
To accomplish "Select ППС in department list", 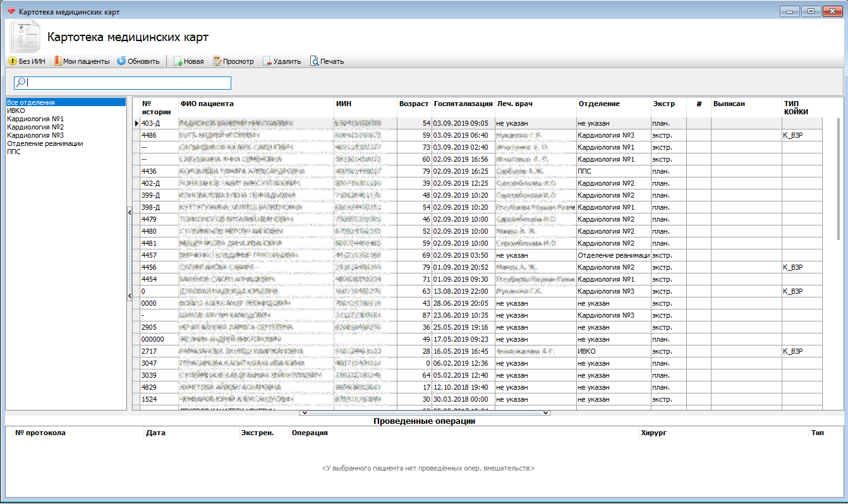I will [x=66, y=152].
